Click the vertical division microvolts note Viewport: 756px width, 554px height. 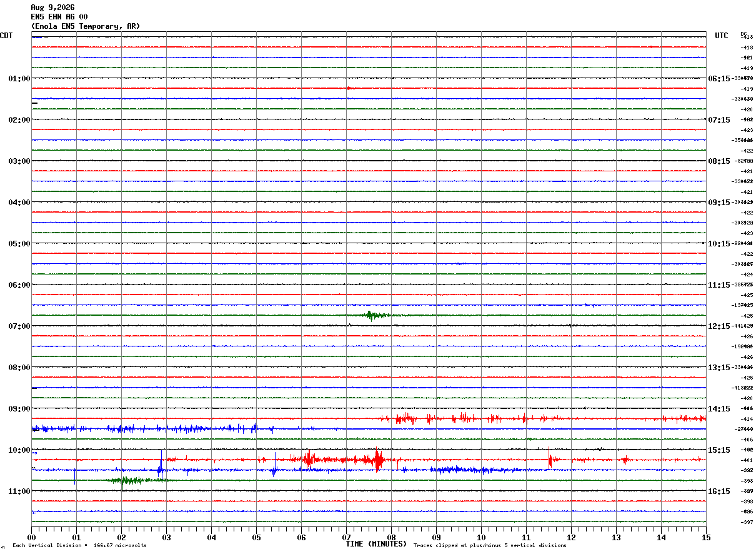coord(79,546)
